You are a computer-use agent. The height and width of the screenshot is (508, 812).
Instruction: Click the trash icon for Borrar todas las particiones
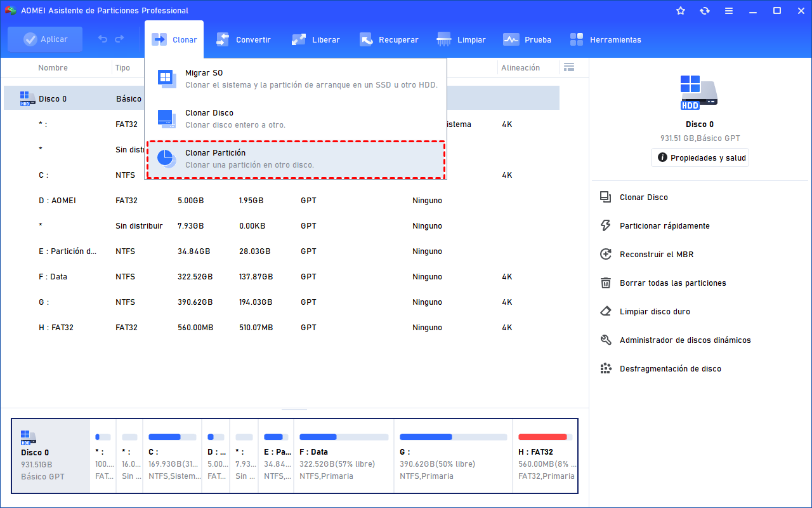pos(606,283)
